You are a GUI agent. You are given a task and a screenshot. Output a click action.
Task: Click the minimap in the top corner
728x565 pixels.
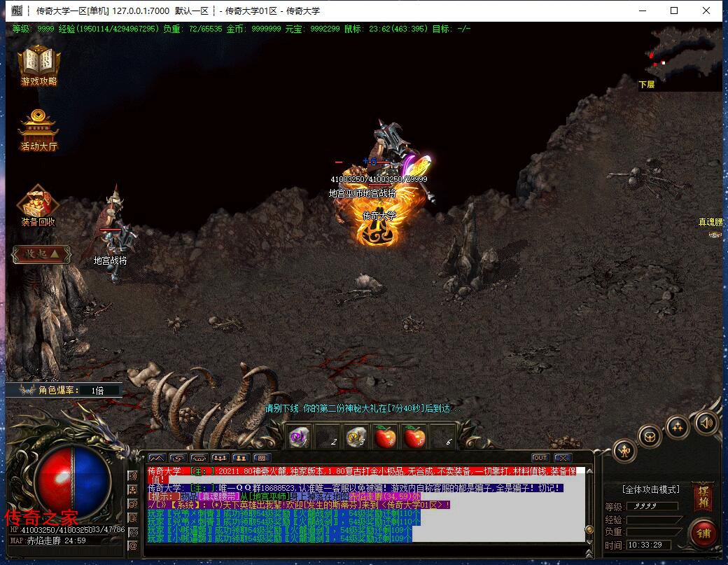tap(680, 57)
